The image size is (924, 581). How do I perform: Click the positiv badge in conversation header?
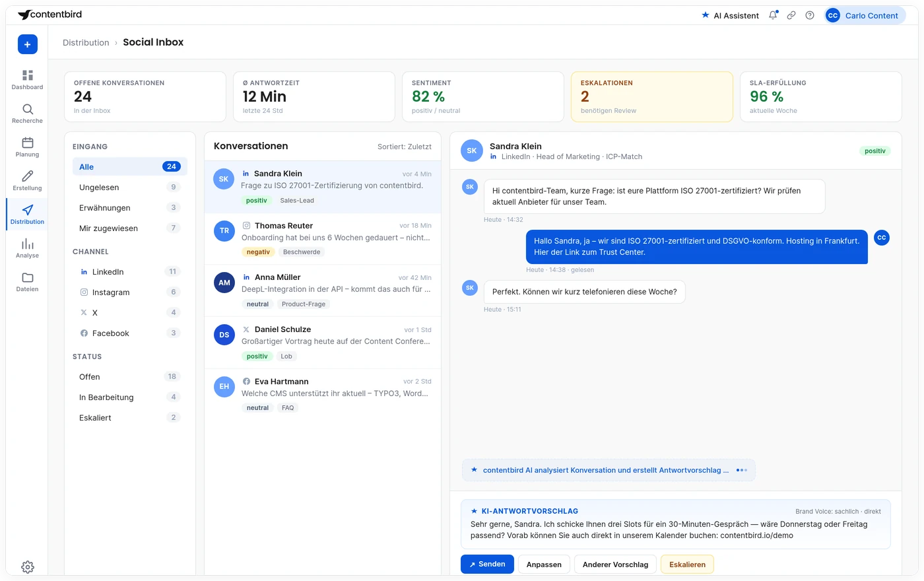(875, 151)
